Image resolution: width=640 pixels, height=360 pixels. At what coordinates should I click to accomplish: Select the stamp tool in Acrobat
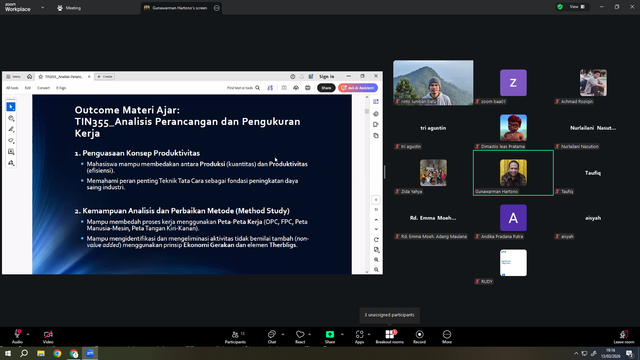point(11,163)
